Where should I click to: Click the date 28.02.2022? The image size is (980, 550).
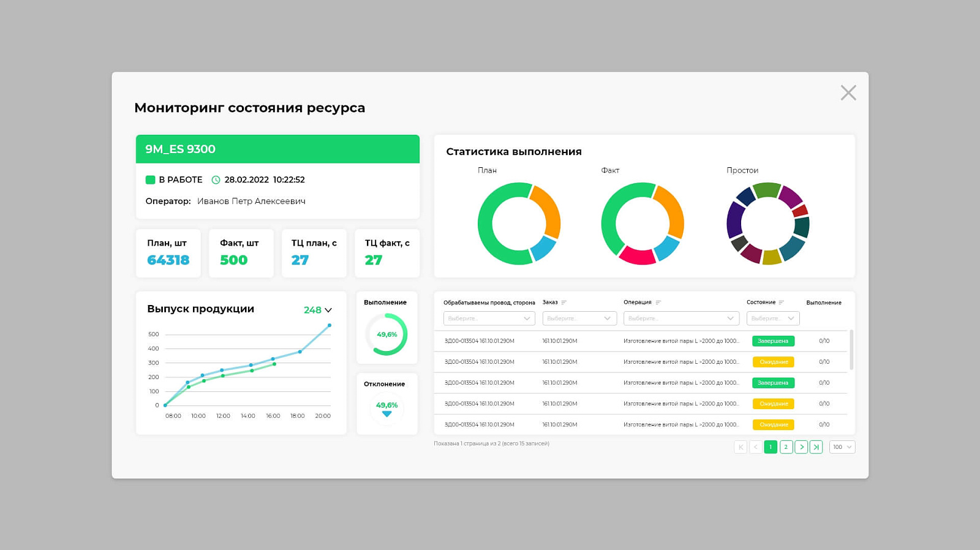tap(246, 180)
